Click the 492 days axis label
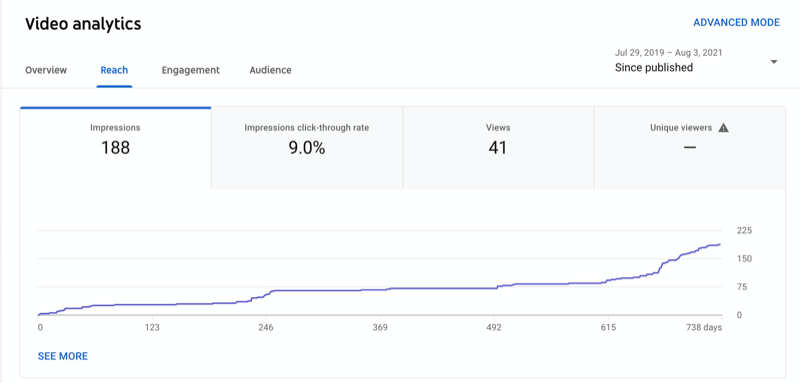This screenshot has height=383, width=800. tap(494, 327)
